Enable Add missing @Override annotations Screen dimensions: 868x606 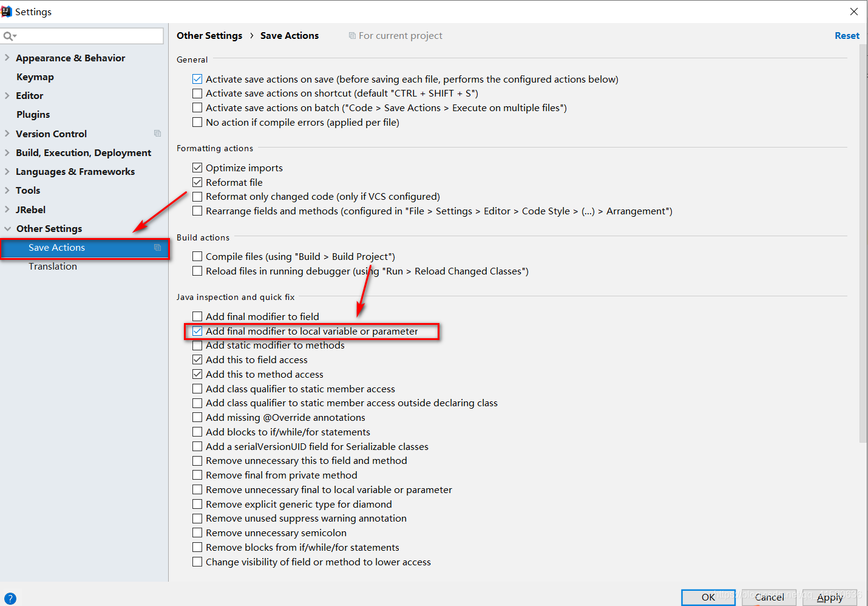coord(197,417)
